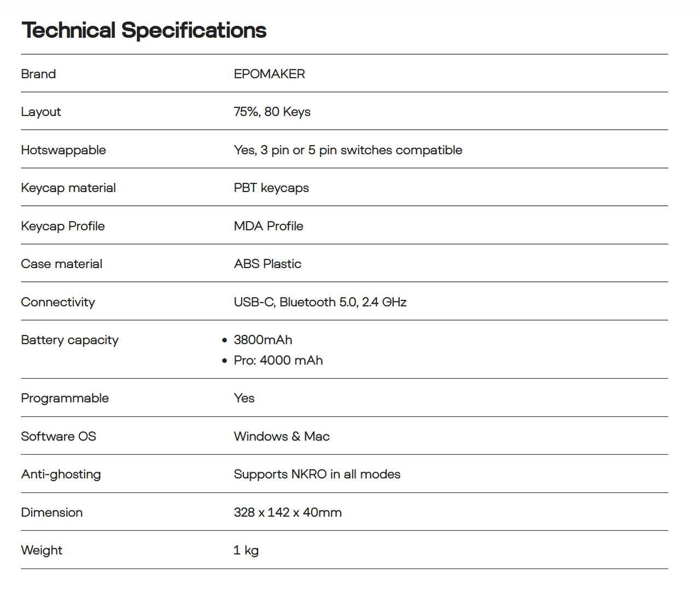
Task: Select the Windows & Mac value
Action: (x=282, y=436)
